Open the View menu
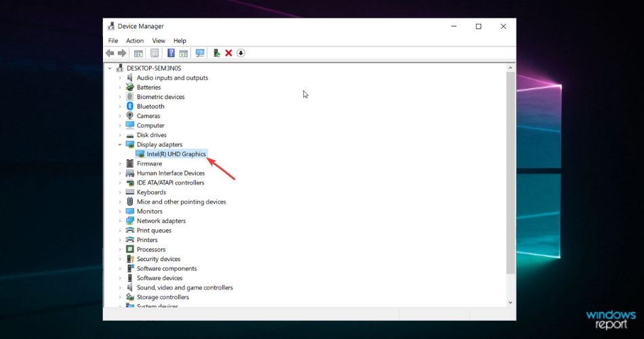 [x=159, y=41]
